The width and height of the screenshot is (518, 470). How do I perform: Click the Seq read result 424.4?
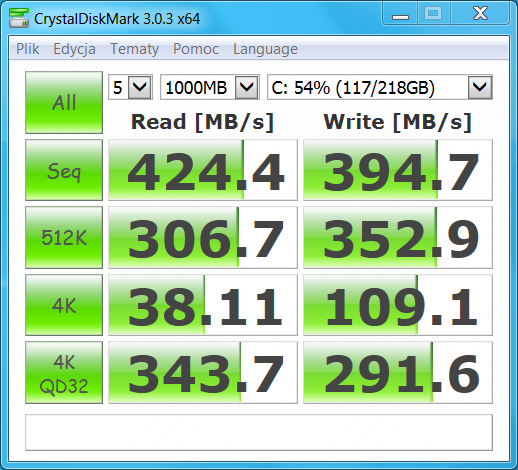point(203,170)
